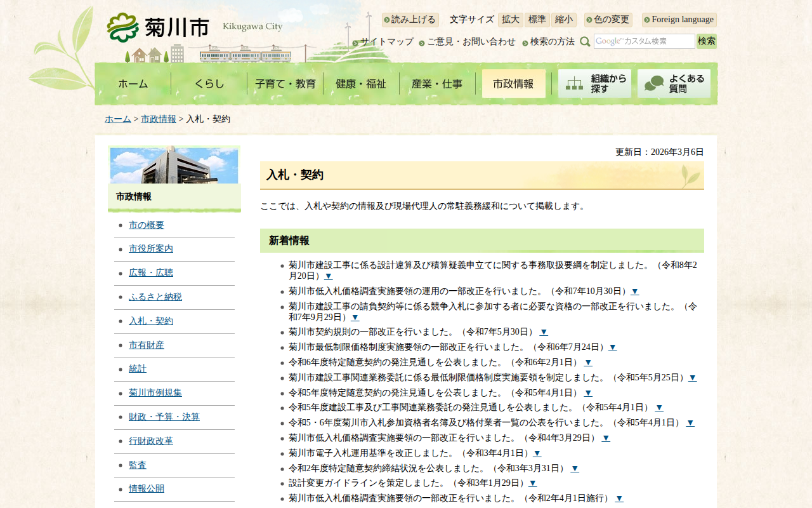Viewport: 812px width, 508px height.
Task: Open ふるさと納税 in sidebar
Action: click(155, 297)
